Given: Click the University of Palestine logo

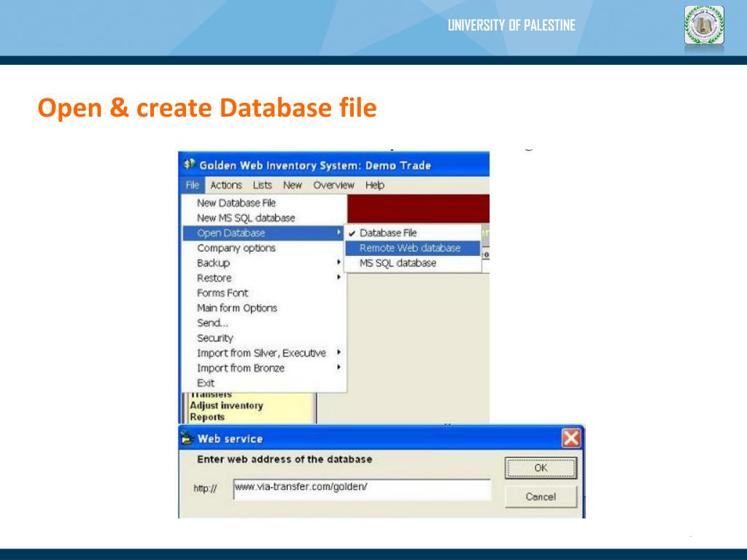Looking at the screenshot, I should tap(704, 26).
